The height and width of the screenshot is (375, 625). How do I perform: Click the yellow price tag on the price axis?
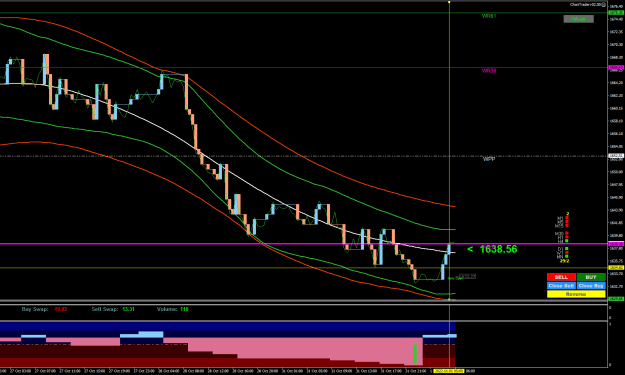coord(616,267)
